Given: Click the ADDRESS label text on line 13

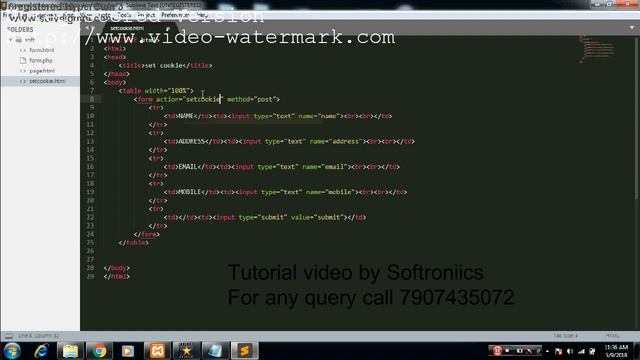Looking at the screenshot, I should point(191,141).
